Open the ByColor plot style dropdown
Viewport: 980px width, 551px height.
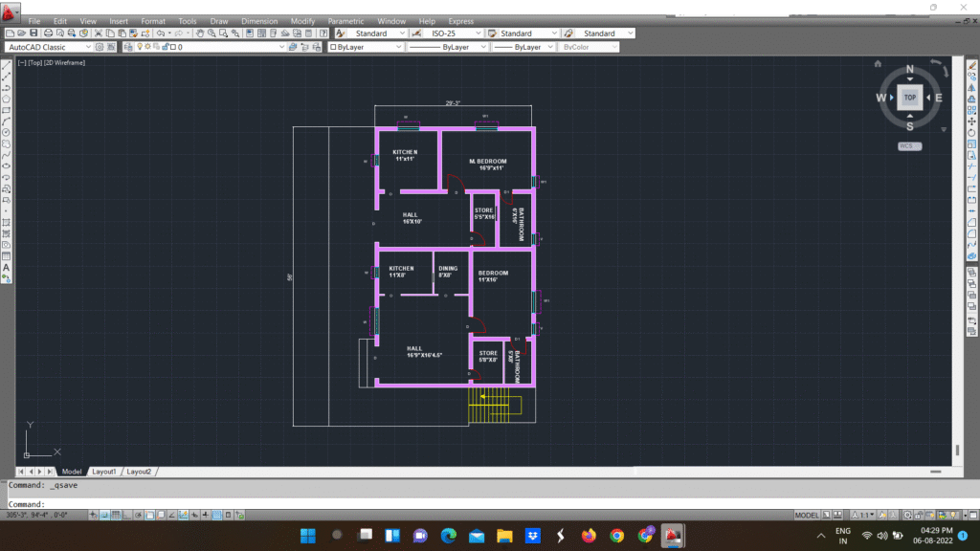click(x=589, y=47)
